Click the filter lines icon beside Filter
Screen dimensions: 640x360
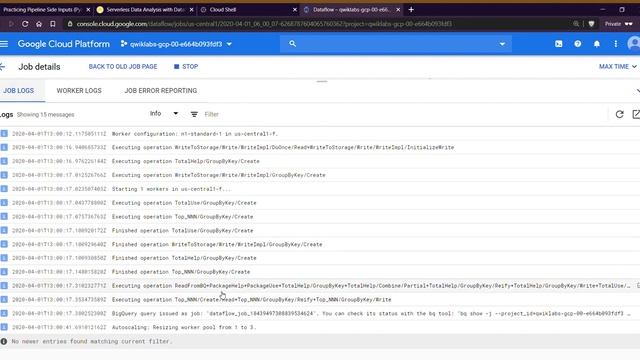click(194, 114)
